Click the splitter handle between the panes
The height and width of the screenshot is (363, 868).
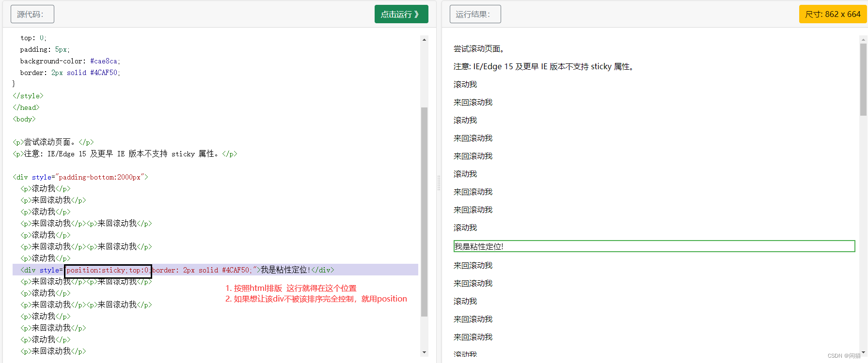click(439, 183)
